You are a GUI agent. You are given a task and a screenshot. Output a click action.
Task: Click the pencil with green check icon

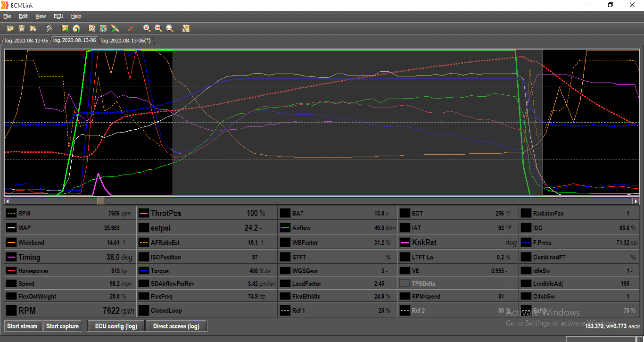[115, 28]
